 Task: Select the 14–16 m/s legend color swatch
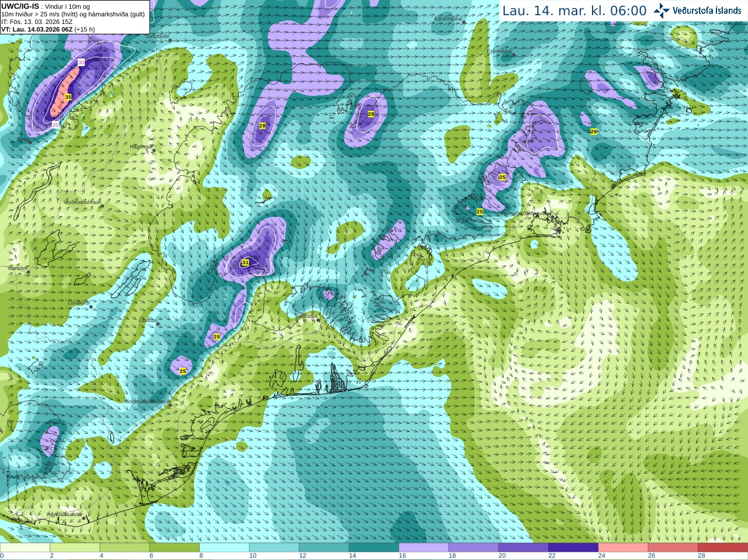[x=374, y=548]
